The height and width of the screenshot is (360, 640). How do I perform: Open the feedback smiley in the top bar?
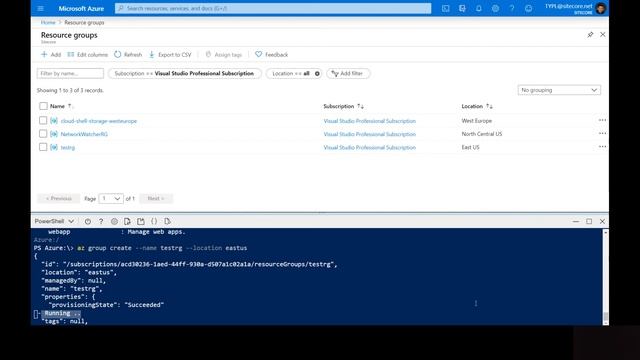[x=529, y=8]
